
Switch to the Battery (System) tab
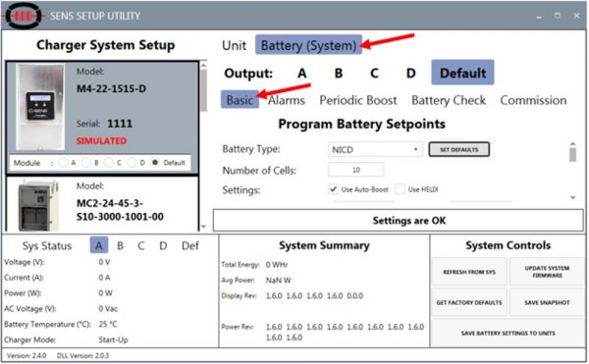click(308, 45)
